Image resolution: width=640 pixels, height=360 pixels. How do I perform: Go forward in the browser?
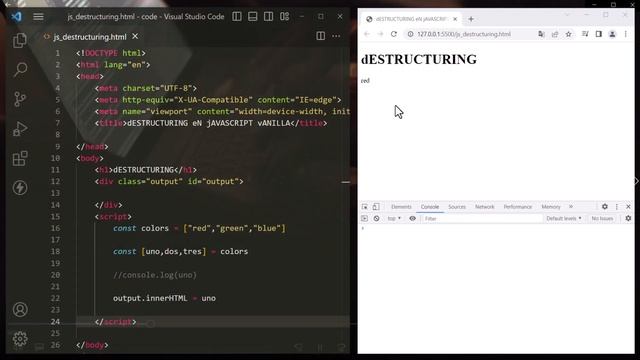[380, 34]
